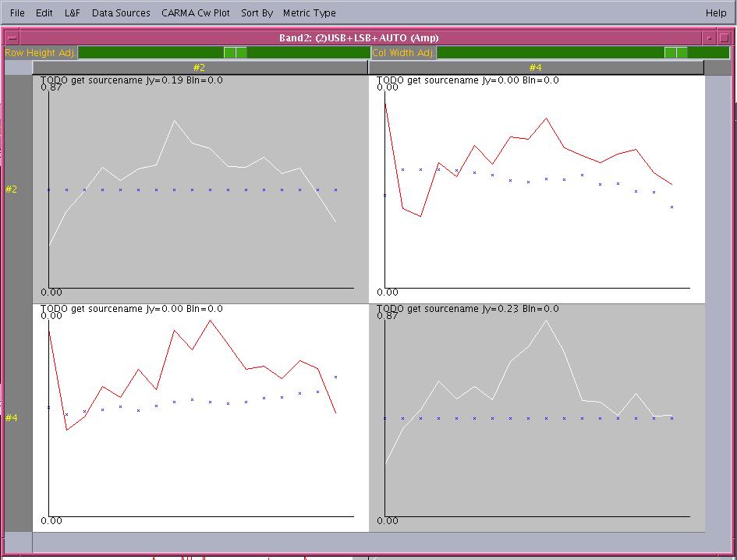Image resolution: width=737 pixels, height=560 pixels.
Task: Click the #4 column header
Action: [536, 68]
